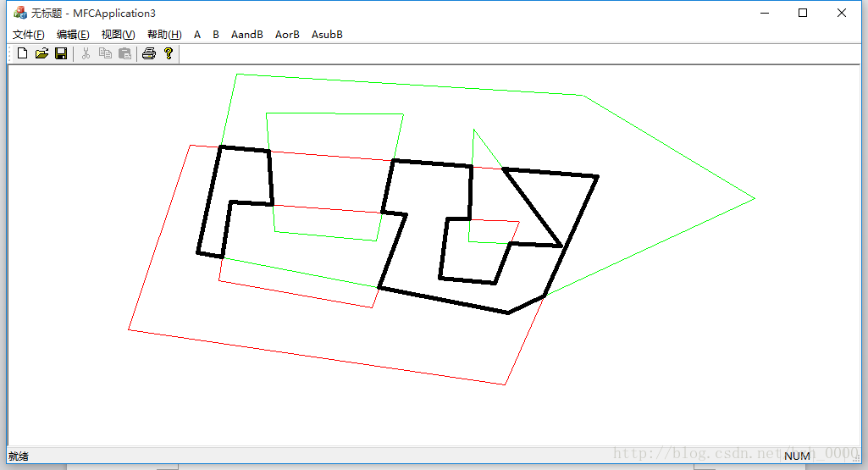Open a file with the folder icon
This screenshot has height=470, width=868.
click(x=41, y=53)
